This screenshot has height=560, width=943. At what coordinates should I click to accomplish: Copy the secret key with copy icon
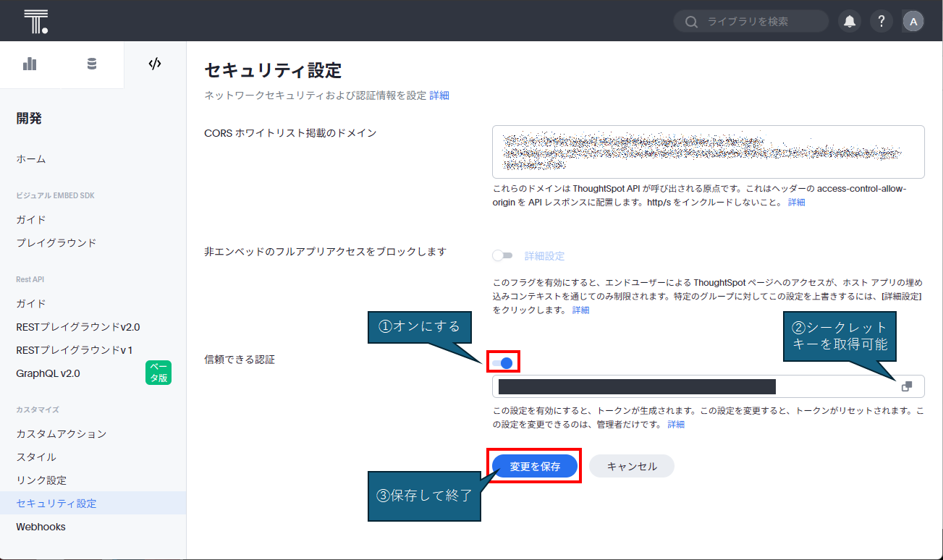(x=906, y=386)
